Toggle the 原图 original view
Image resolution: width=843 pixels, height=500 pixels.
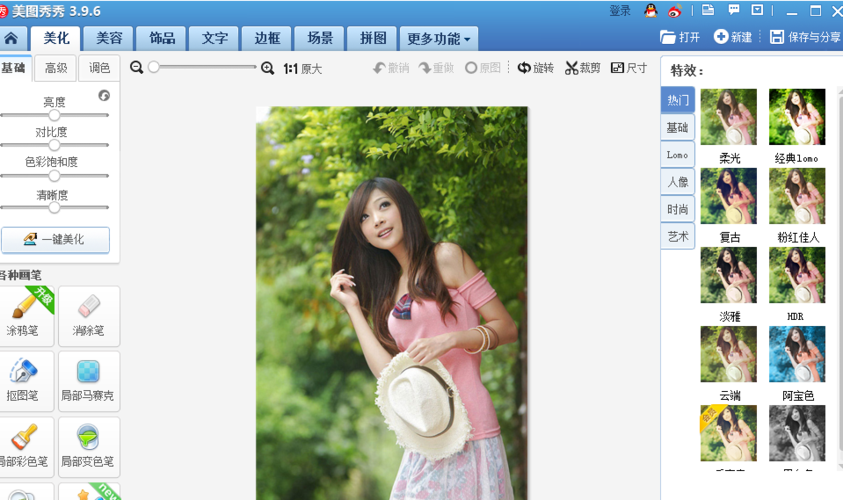click(x=483, y=68)
